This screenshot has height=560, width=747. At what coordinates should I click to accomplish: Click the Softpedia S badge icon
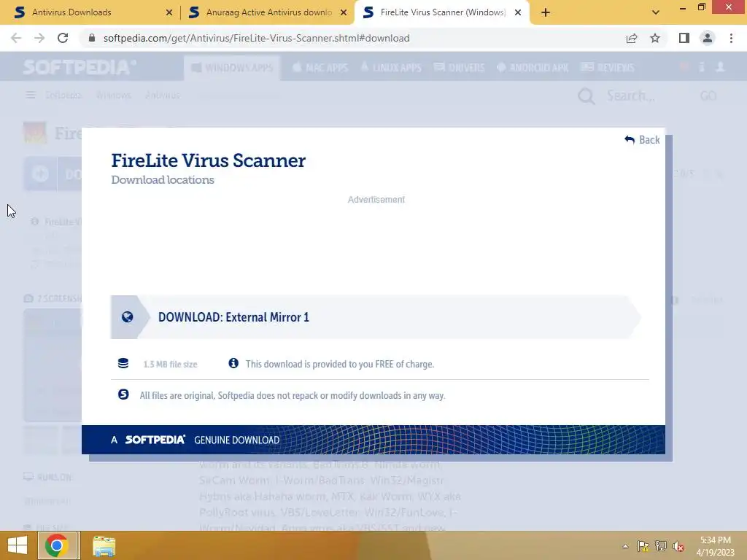point(123,394)
